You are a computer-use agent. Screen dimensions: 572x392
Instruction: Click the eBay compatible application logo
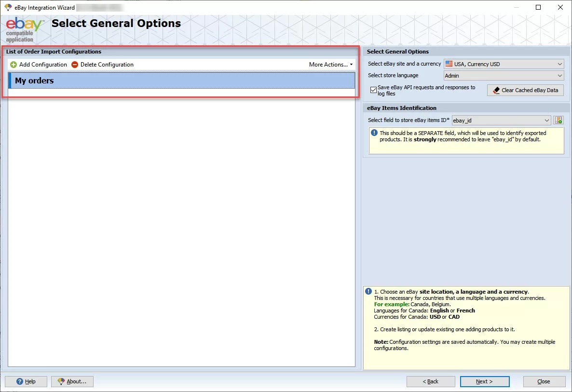point(25,30)
